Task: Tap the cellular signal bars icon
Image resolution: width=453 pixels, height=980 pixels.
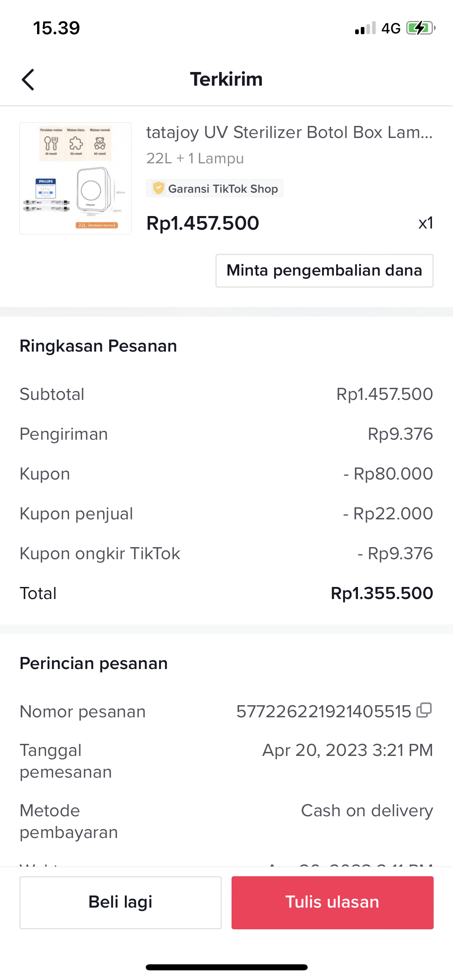Action: point(365,28)
